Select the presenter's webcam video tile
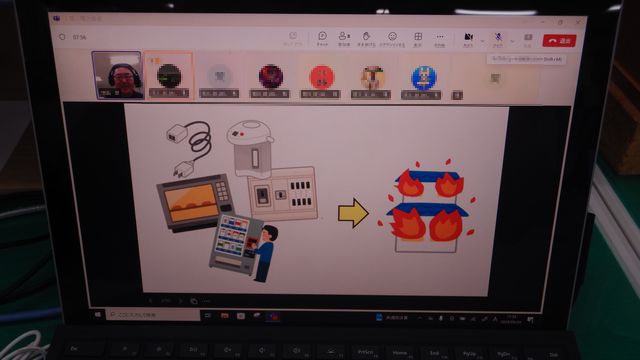The image size is (640, 360). (x=118, y=75)
